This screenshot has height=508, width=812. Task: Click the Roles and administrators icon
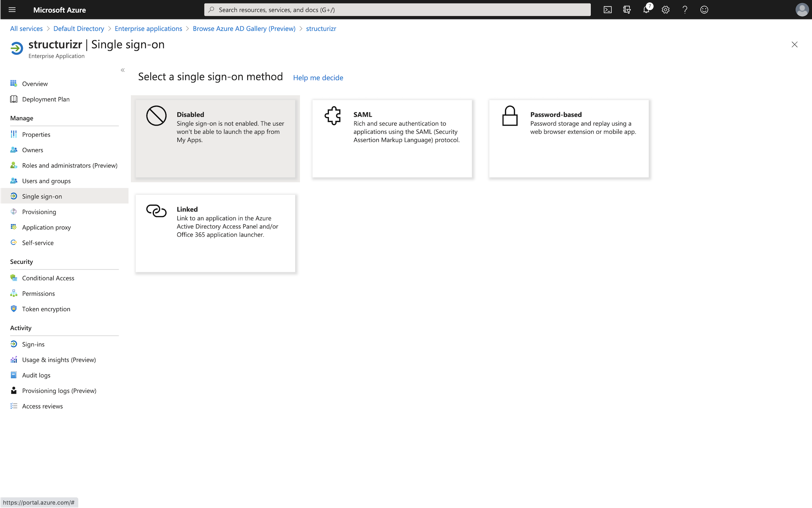tap(14, 165)
